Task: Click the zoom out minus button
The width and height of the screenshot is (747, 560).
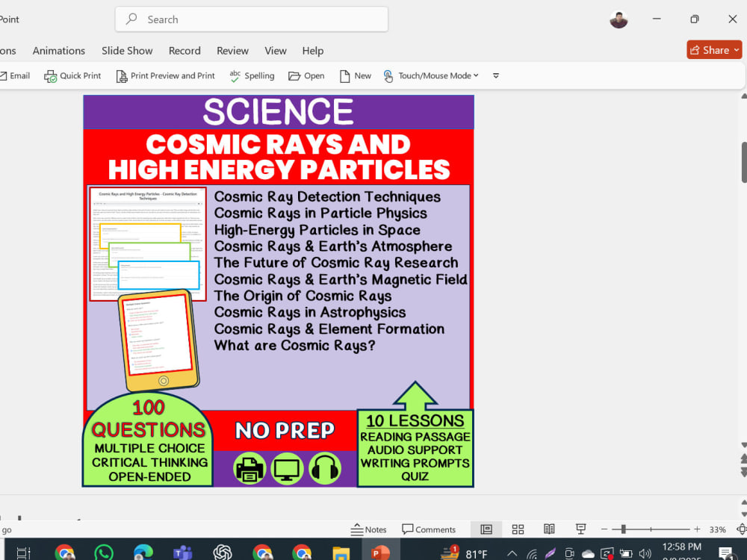Action: 604,529
